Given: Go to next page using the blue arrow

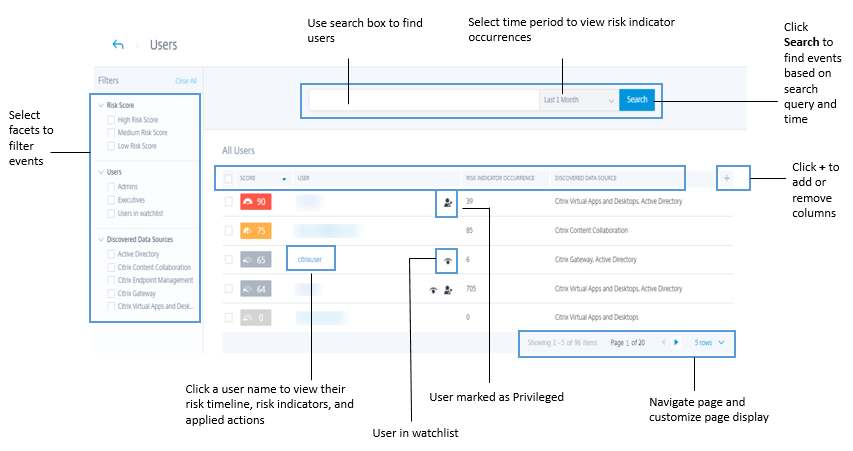Looking at the screenshot, I should pyautogui.click(x=676, y=342).
